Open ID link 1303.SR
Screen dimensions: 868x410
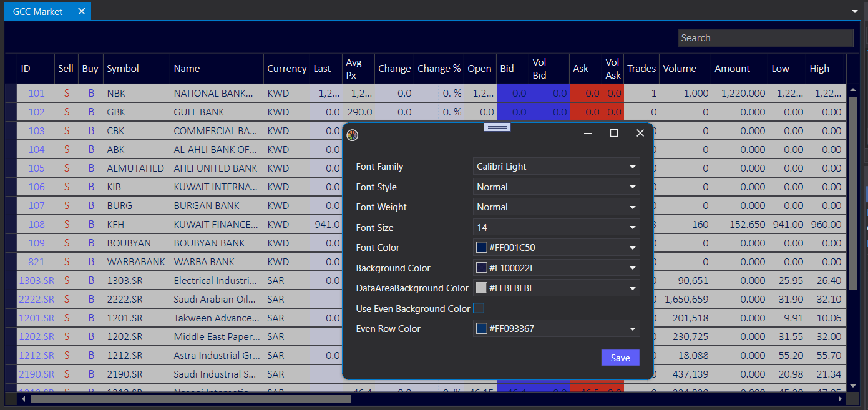(36, 281)
